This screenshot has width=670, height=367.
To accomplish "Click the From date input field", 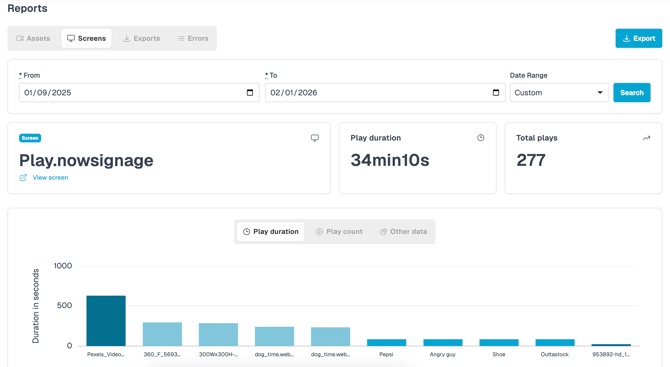I will (139, 93).
